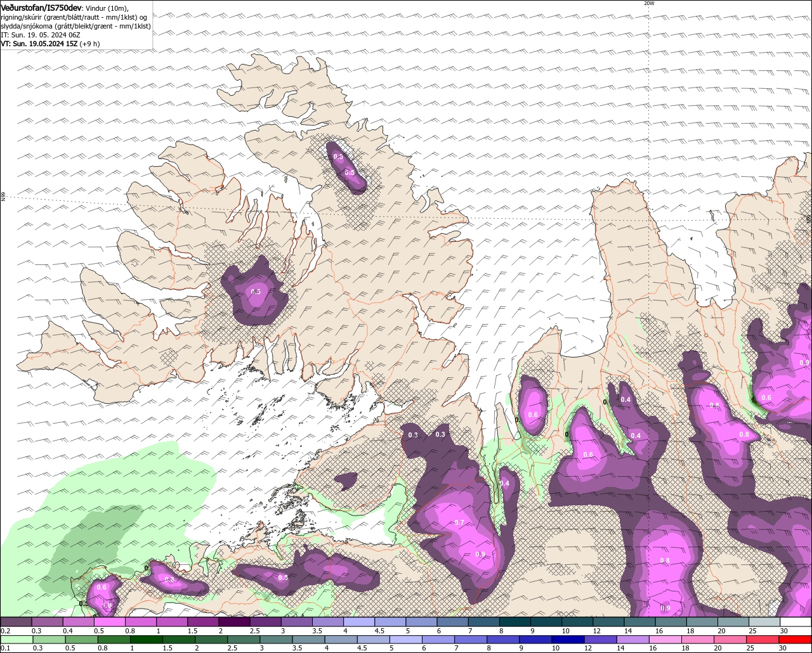Select the royal blue rain swatch labeled 9
The height and width of the screenshot is (653, 812).
click(536, 639)
